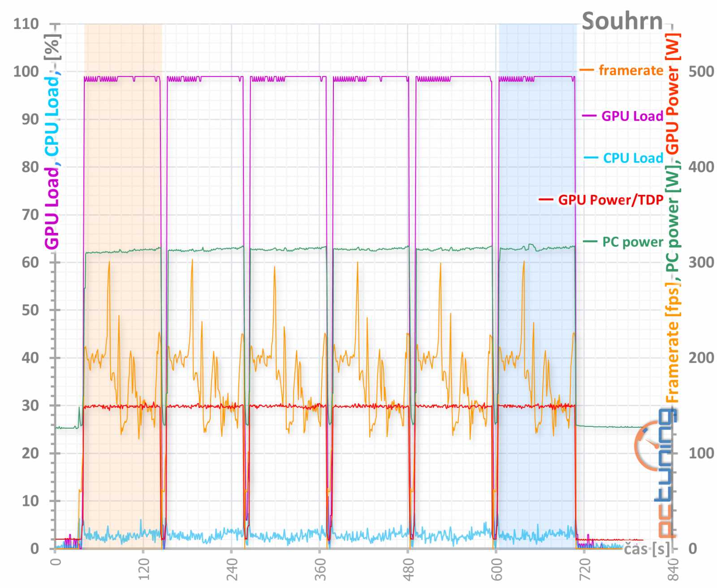Click the right axis value 200
This screenshot has width=717, height=588.
[x=701, y=358]
